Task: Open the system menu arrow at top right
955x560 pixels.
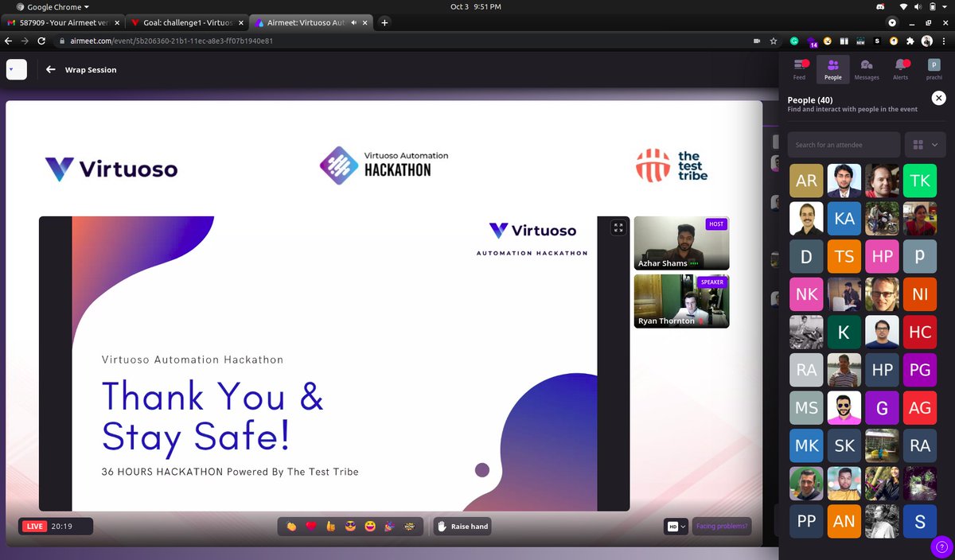Action: [x=945, y=6]
